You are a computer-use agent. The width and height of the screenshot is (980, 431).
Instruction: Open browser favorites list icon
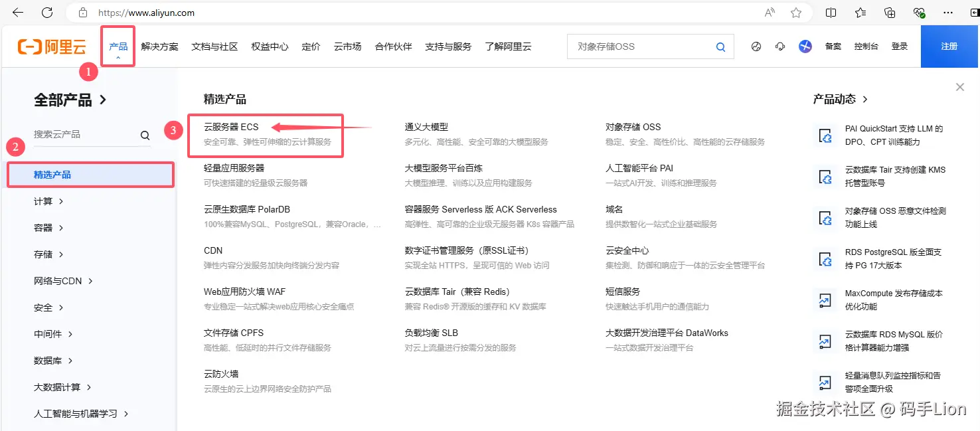coord(860,13)
